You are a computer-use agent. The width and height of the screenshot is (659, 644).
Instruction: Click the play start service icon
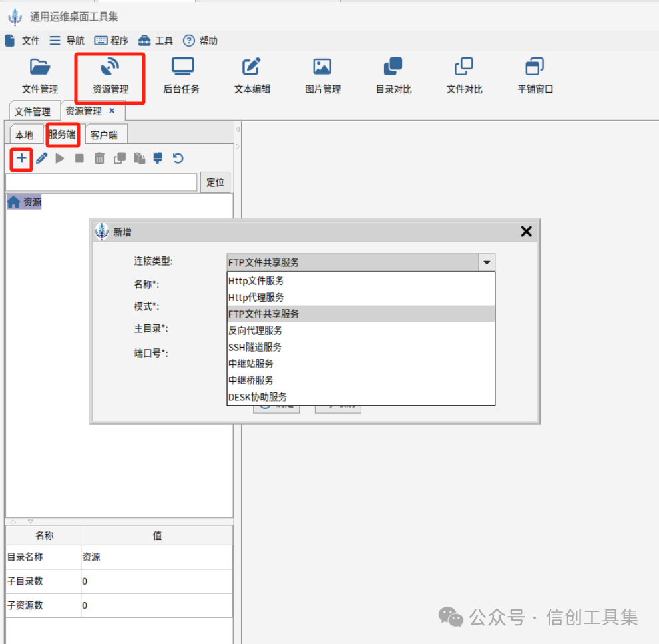(x=60, y=159)
